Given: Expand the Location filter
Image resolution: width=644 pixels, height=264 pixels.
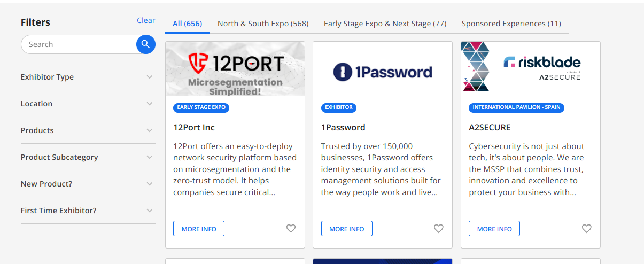Looking at the screenshot, I should pos(149,104).
